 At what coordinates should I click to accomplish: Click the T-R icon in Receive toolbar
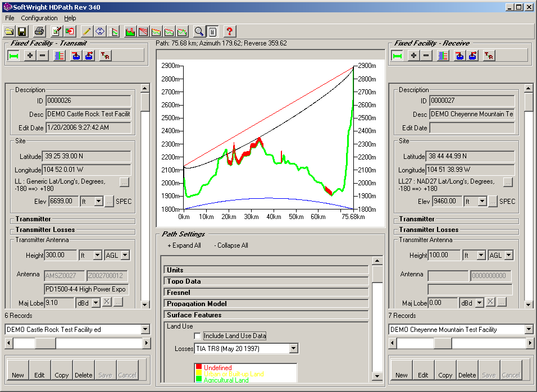[488, 56]
